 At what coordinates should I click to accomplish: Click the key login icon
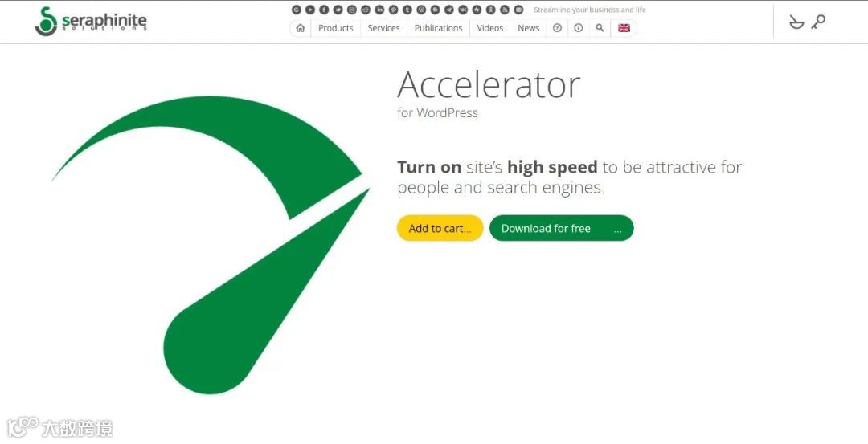pyautogui.click(x=818, y=22)
